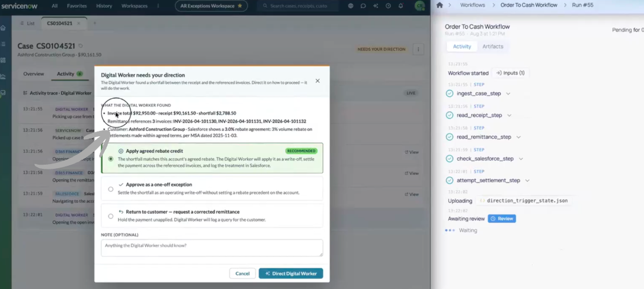The height and width of the screenshot is (289, 644).
Task: Click the Cancel button
Action: (x=242, y=274)
